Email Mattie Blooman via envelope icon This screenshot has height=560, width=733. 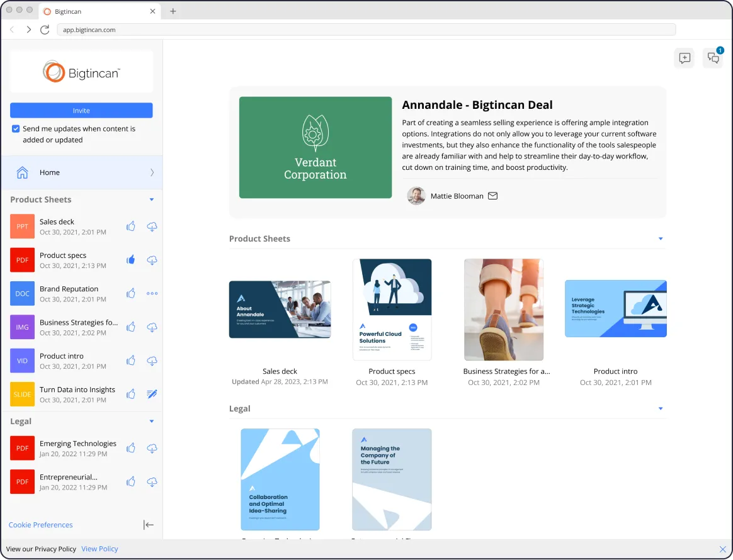pos(492,196)
